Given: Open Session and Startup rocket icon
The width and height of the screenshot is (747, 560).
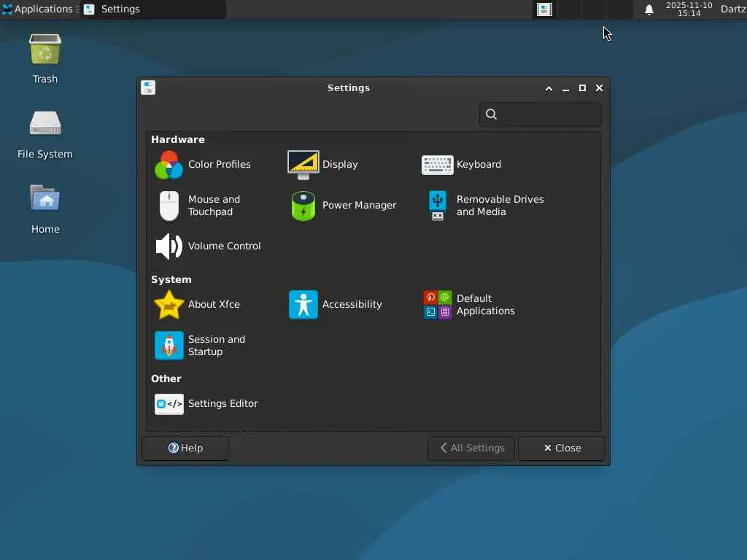Looking at the screenshot, I should tap(169, 345).
